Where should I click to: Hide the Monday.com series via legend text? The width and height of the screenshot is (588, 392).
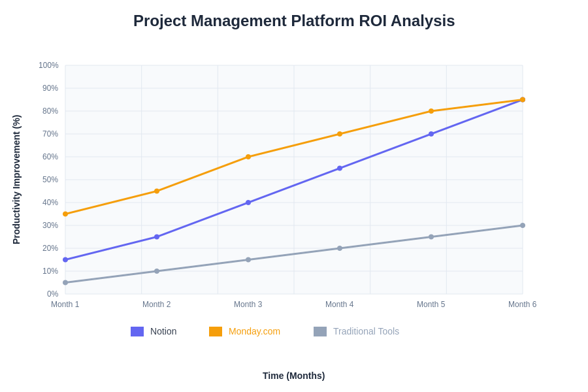[x=254, y=331]
